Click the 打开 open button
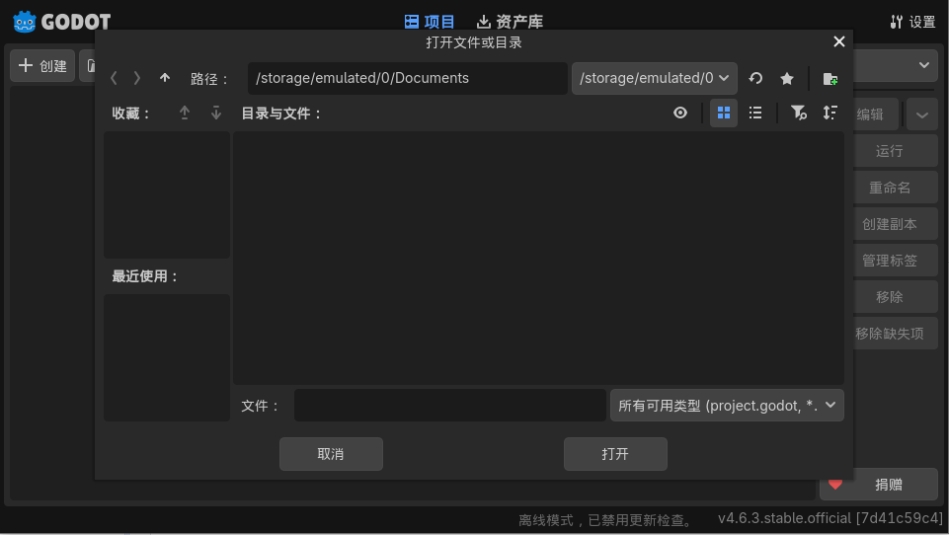The width and height of the screenshot is (949, 535). (x=616, y=454)
